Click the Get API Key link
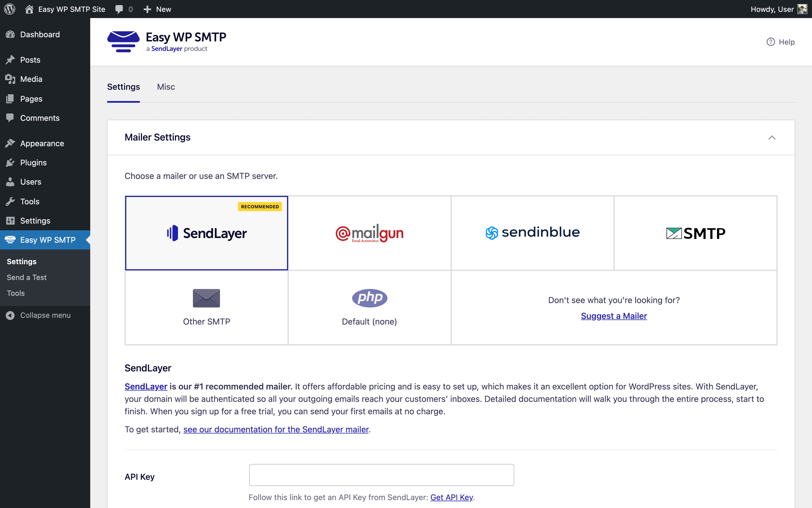Image resolution: width=812 pixels, height=508 pixels. click(452, 497)
